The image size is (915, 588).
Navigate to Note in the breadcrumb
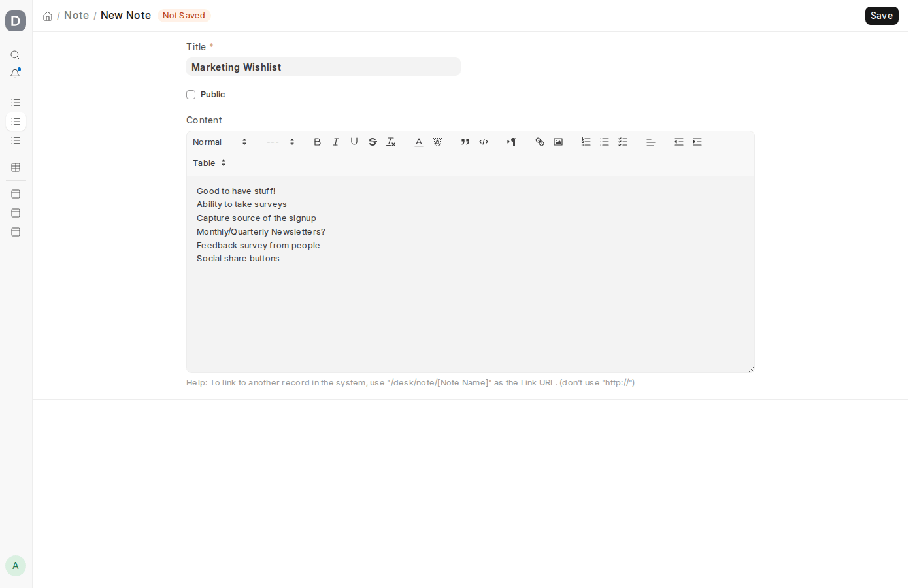click(x=76, y=16)
